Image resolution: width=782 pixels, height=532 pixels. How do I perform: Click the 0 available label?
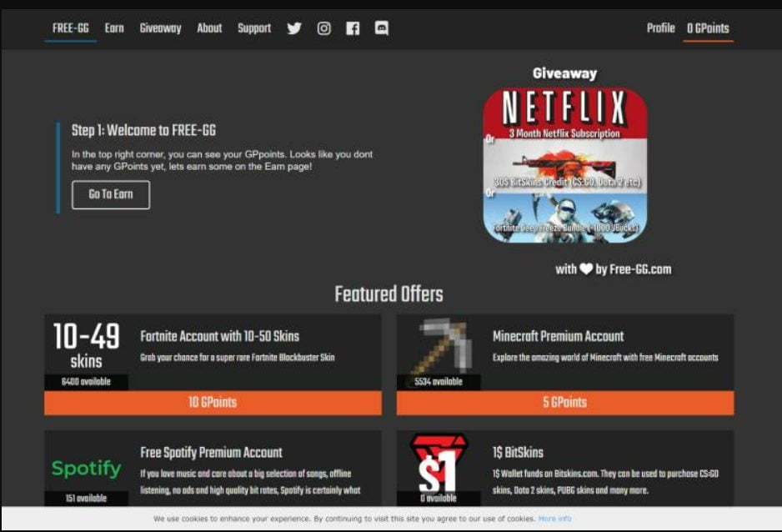pyautogui.click(x=439, y=498)
